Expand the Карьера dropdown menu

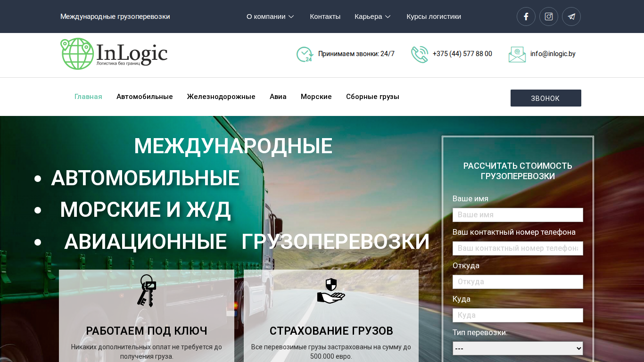[372, 16]
